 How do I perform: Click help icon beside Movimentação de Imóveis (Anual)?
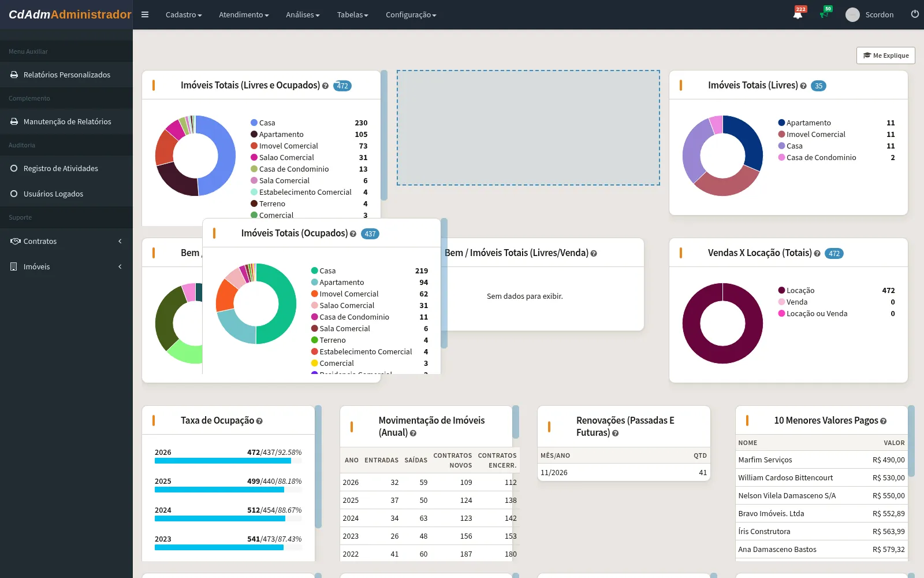point(413,433)
